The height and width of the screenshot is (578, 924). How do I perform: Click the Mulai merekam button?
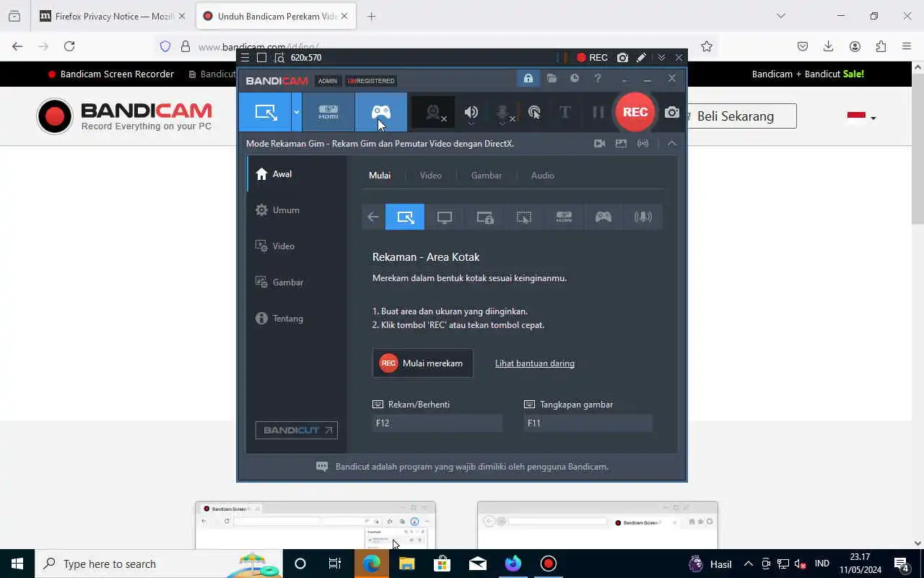click(x=423, y=363)
